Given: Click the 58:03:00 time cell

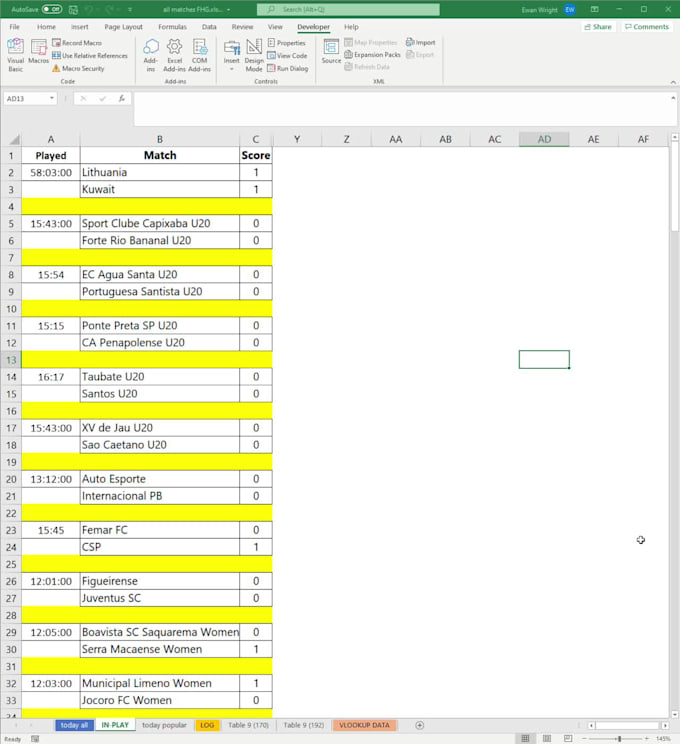Looking at the screenshot, I should click(x=51, y=172).
